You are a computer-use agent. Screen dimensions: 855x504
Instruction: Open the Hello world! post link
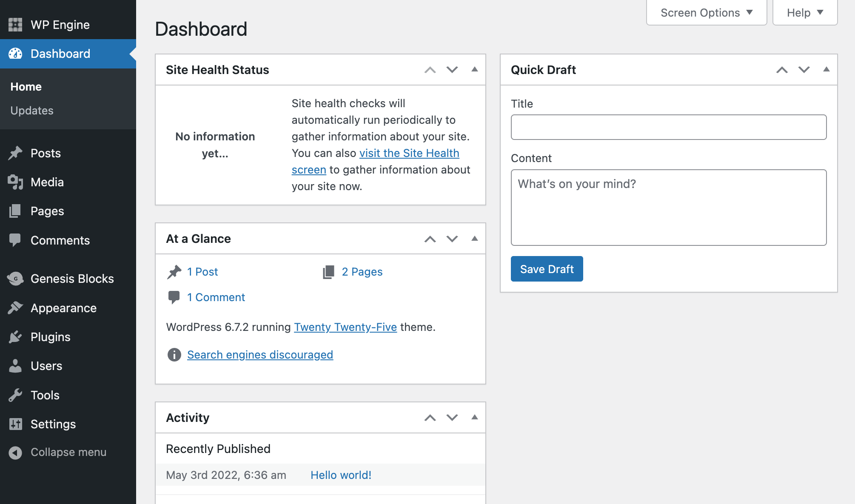coord(340,475)
